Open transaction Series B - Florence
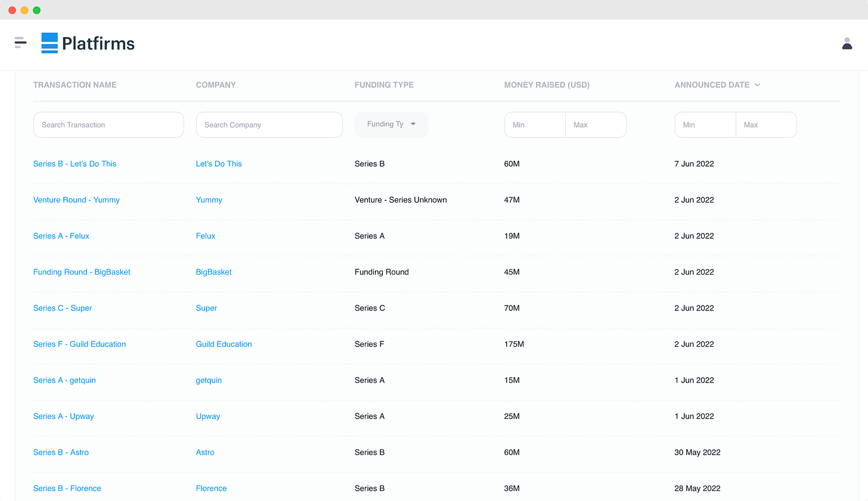 (67, 488)
